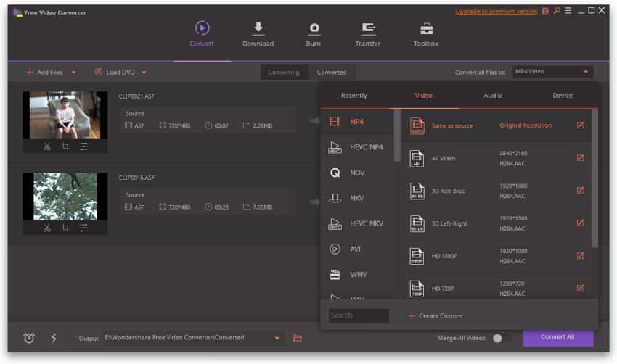
Task: Select AVI in the format list
Action: (x=357, y=249)
